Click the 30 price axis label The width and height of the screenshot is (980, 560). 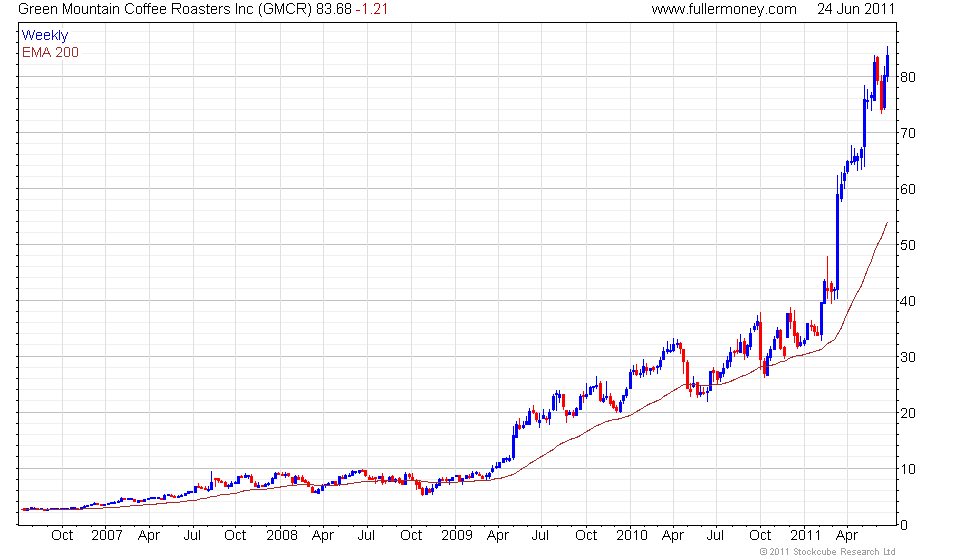(908, 358)
